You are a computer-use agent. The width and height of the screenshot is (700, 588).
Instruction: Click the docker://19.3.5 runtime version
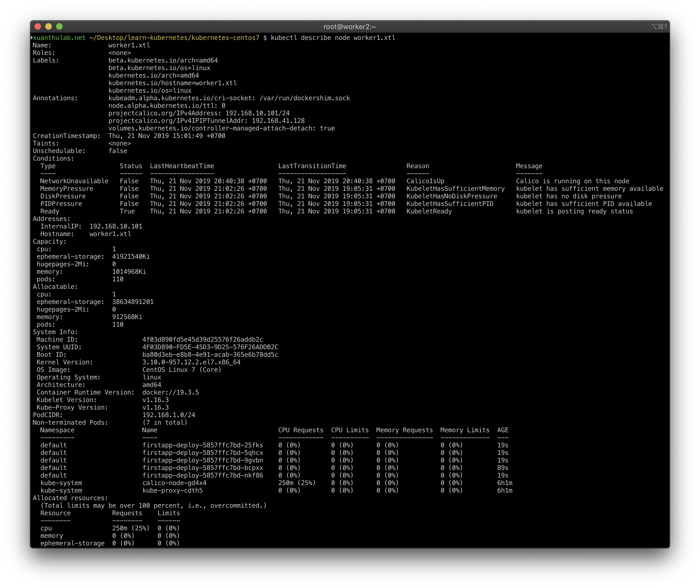[170, 392]
